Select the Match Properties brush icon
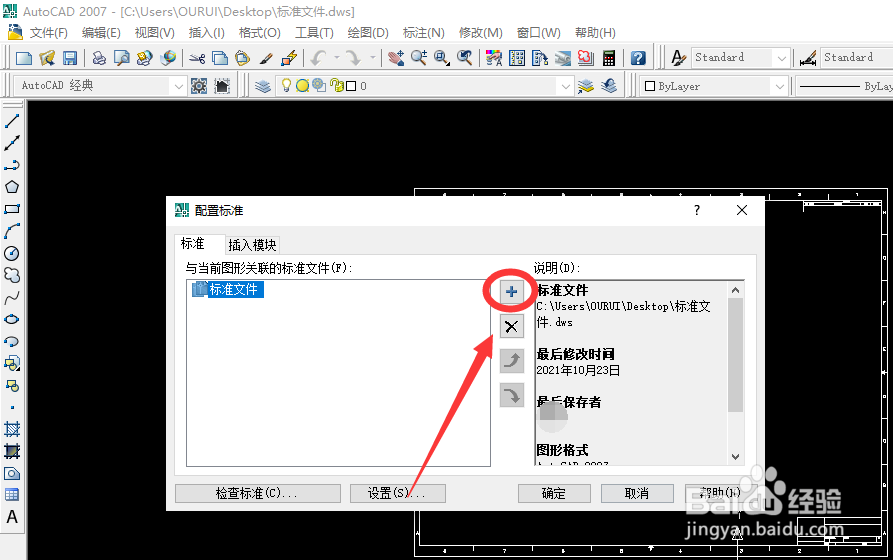This screenshot has width=893, height=560. pos(266,58)
